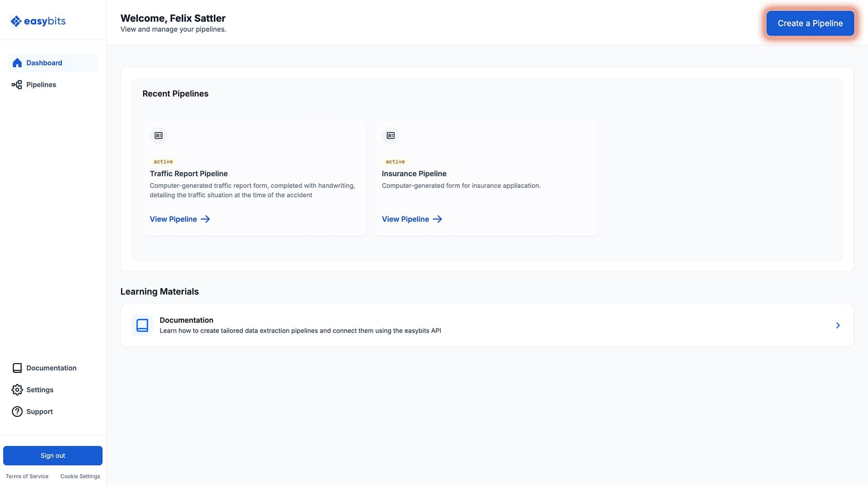Select the active badge on Insurance Pipeline
This screenshot has width=868, height=488.
pyautogui.click(x=395, y=161)
